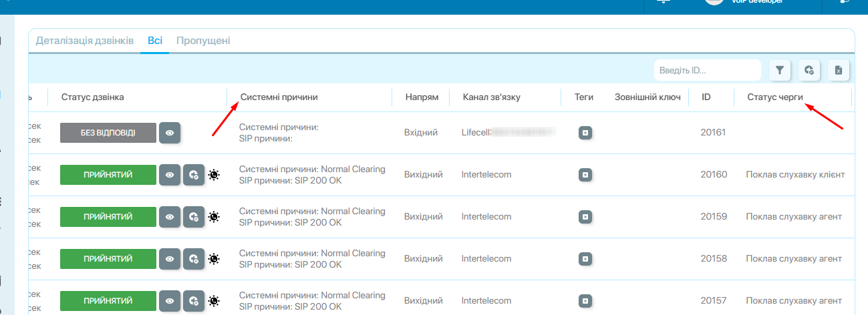Add a tag to call 20159
Viewport: 868px width, 315px height.
point(585,217)
